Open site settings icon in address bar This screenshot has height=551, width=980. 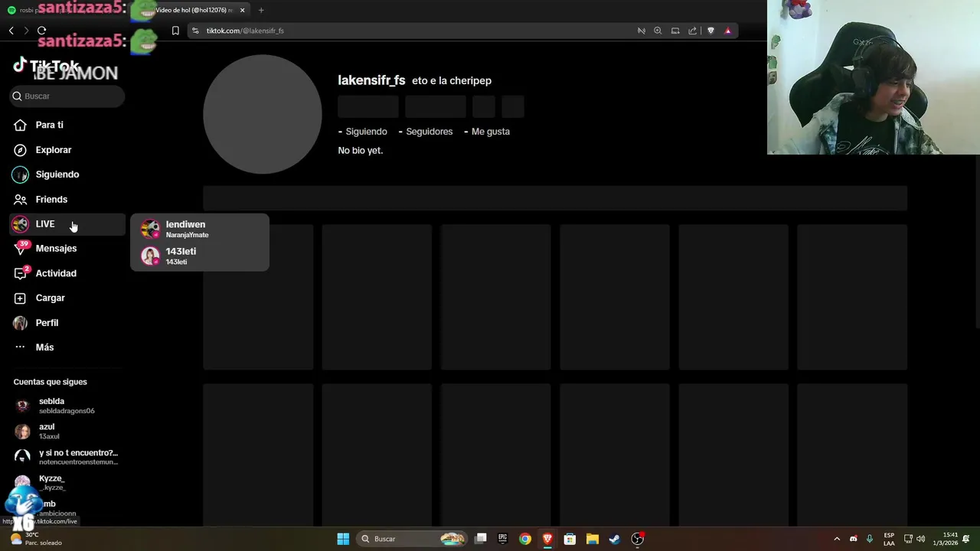click(195, 31)
